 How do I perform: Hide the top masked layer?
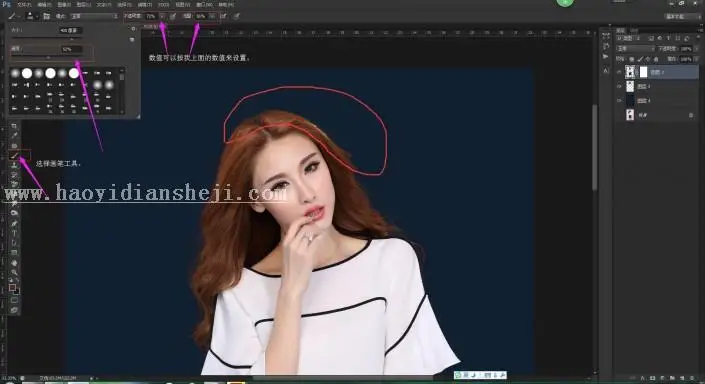[619, 72]
